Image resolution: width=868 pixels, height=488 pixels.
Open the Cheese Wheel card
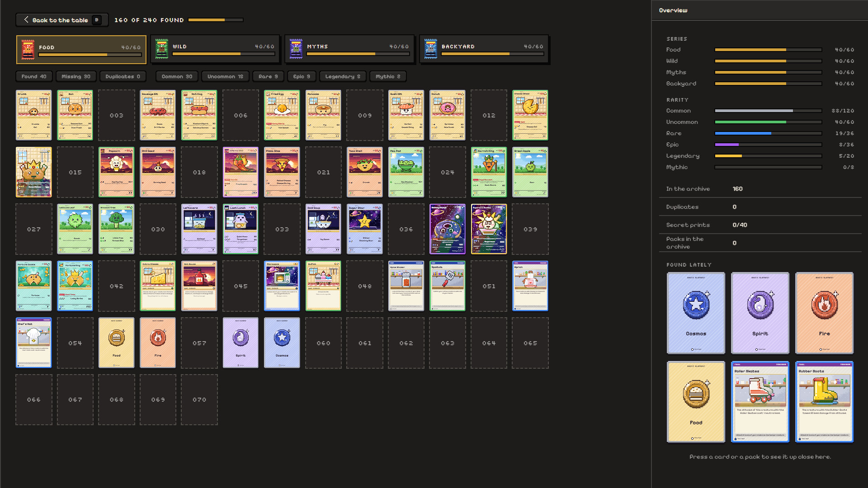point(530,115)
